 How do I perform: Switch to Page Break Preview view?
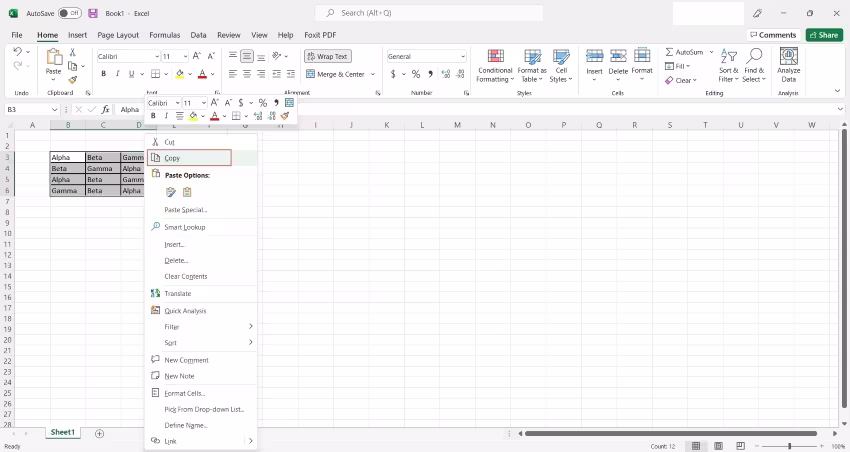pyautogui.click(x=740, y=446)
